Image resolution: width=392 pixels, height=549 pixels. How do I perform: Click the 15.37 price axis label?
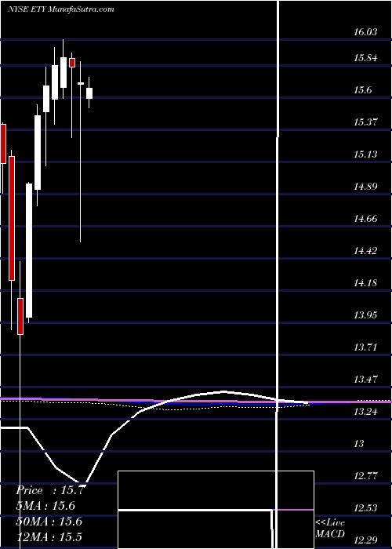coord(365,122)
